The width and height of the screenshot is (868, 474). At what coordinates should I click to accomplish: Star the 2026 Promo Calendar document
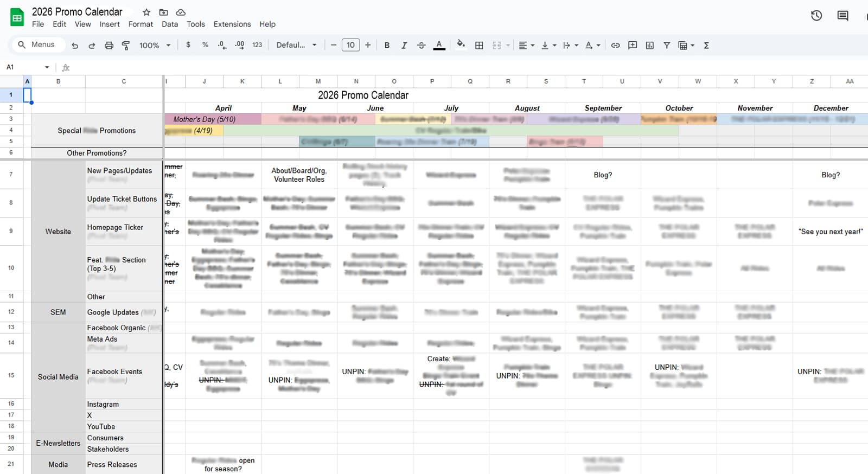pos(146,12)
